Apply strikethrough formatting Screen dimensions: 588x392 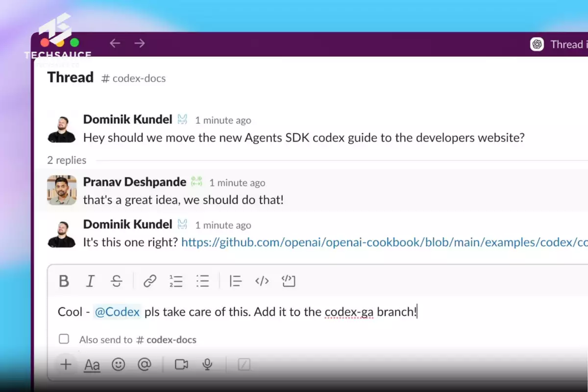117,281
